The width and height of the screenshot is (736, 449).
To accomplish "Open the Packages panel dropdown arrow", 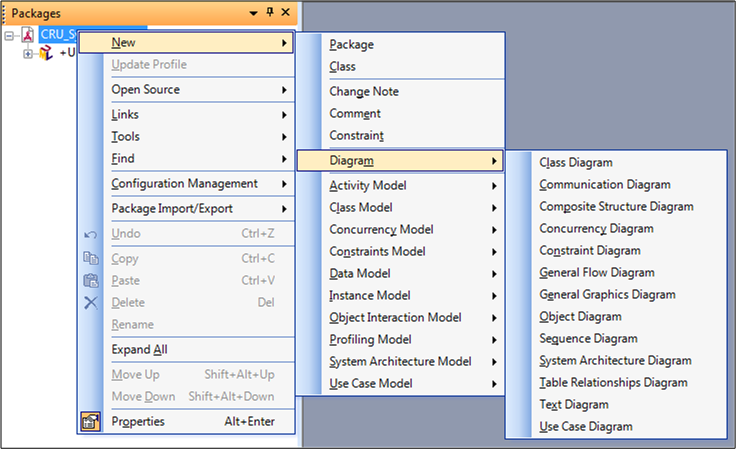I will pyautogui.click(x=254, y=12).
